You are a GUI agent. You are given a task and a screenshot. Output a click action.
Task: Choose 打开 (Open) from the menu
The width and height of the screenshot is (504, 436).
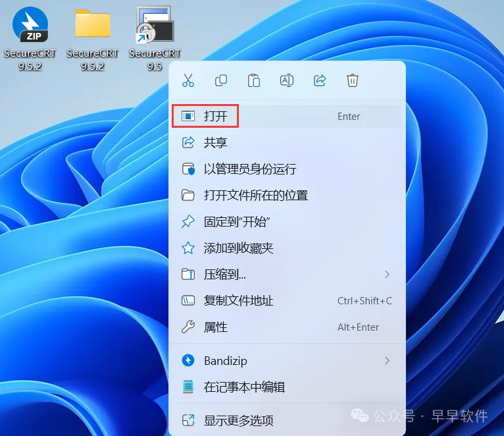[x=286, y=116]
